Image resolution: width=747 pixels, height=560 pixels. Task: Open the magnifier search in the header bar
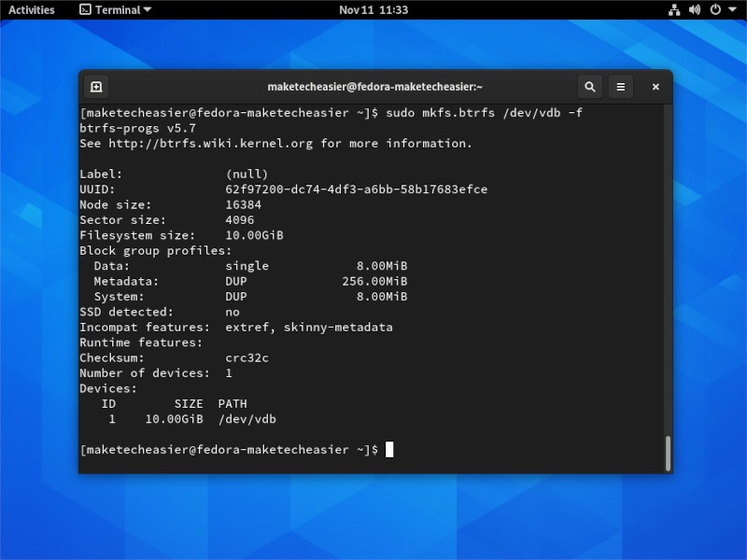tap(590, 86)
